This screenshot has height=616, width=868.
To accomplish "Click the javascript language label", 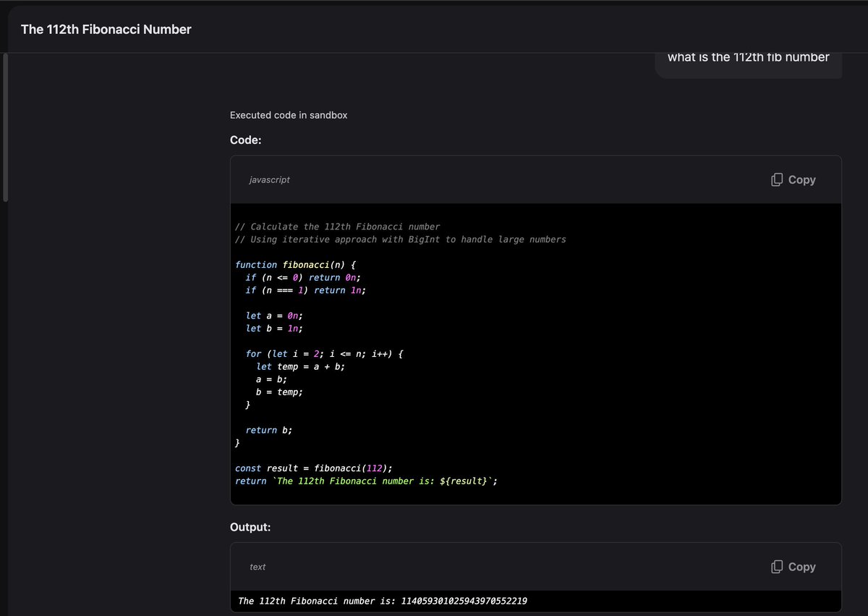I will coord(269,180).
